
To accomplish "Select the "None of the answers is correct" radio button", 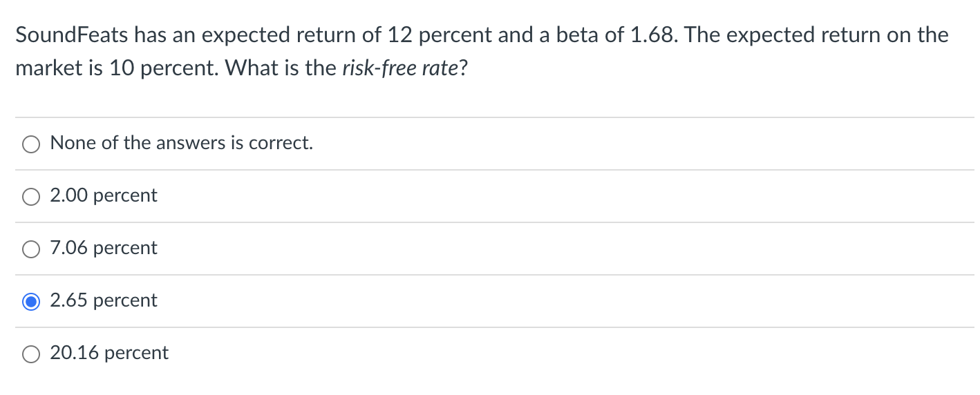I will pos(31,144).
